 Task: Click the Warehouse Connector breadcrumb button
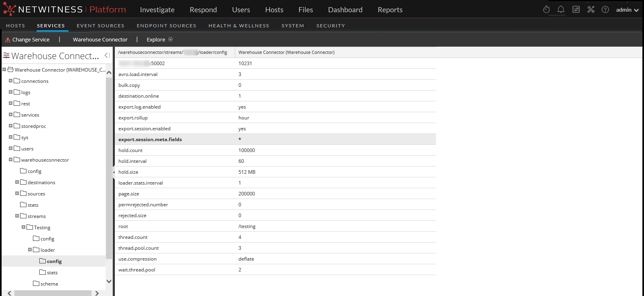(100, 39)
